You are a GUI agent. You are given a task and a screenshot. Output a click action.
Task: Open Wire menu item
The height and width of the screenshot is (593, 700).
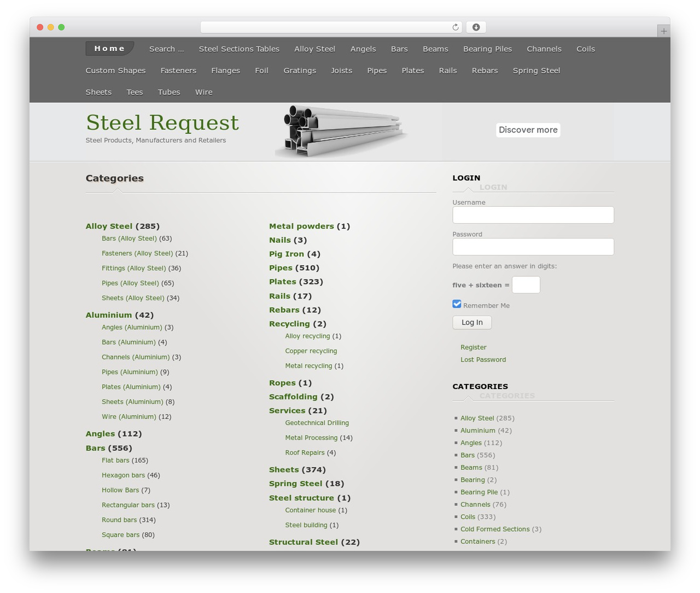(203, 92)
